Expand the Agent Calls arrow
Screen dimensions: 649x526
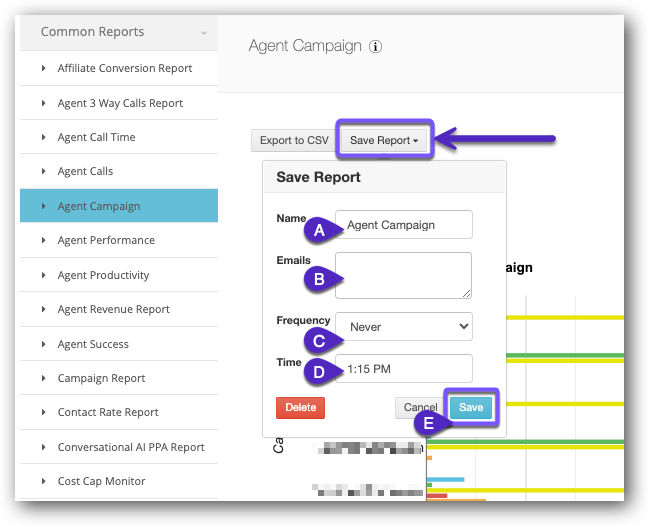(x=43, y=171)
